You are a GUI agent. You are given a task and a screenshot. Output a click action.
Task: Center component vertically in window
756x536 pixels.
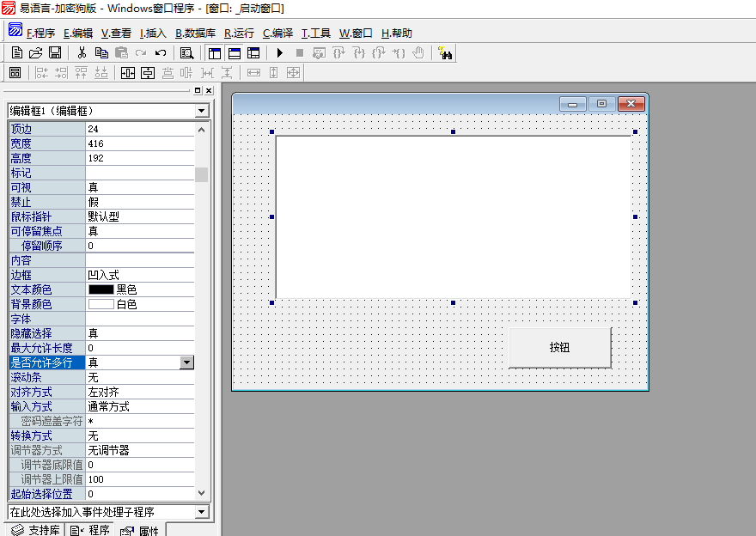click(148, 73)
